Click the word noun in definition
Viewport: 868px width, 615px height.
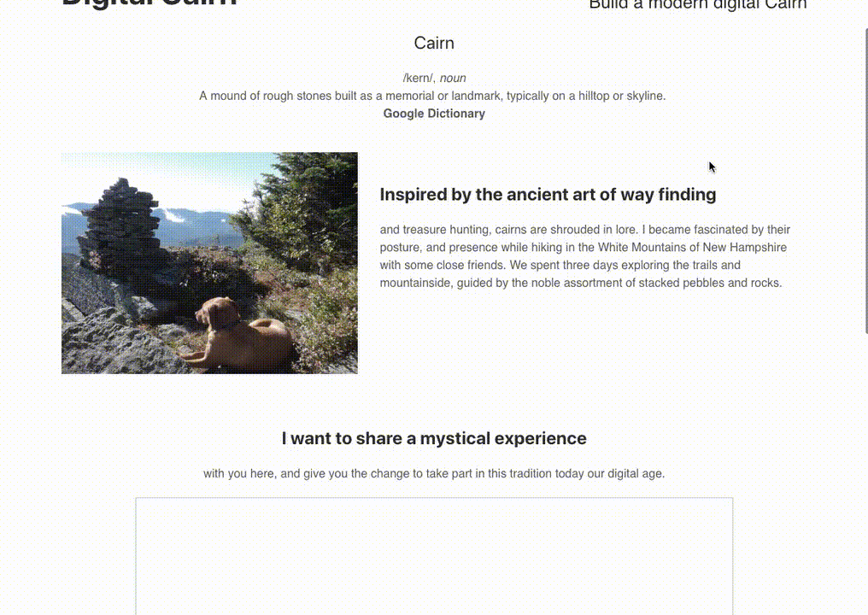(453, 78)
